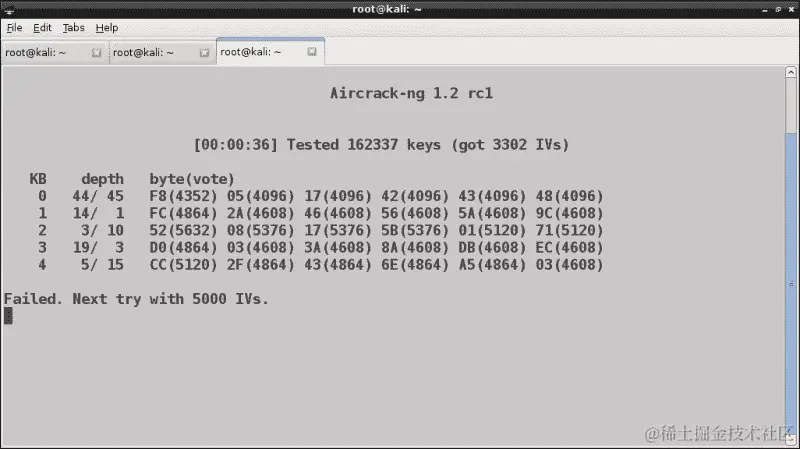Click the scrollbar down arrow
Image resolution: width=800 pixels, height=449 pixels.
click(791, 440)
